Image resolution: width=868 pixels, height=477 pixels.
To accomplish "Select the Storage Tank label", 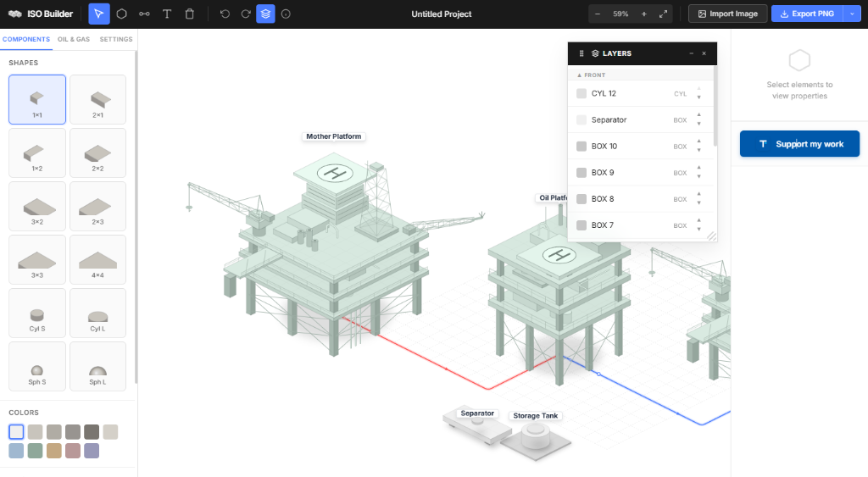I will click(536, 416).
